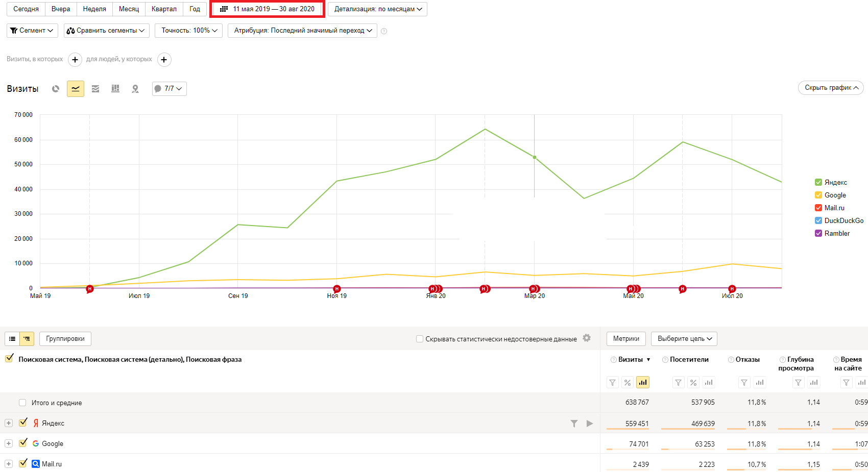Toggle the table header select-all checkbox
This screenshot has height=472, width=868.
click(9, 358)
